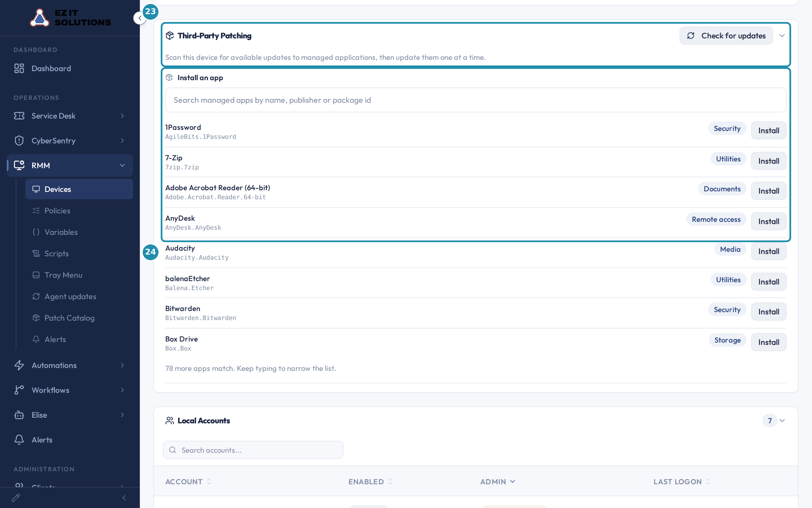The height and width of the screenshot is (508, 812).
Task: Open the ADMIN column filter dropdown
Action: pyautogui.click(x=513, y=481)
